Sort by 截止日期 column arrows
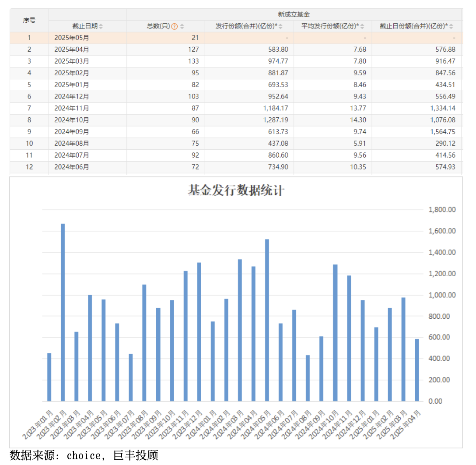Image resolution: width=476 pixels, height=465 pixels. pos(101,26)
